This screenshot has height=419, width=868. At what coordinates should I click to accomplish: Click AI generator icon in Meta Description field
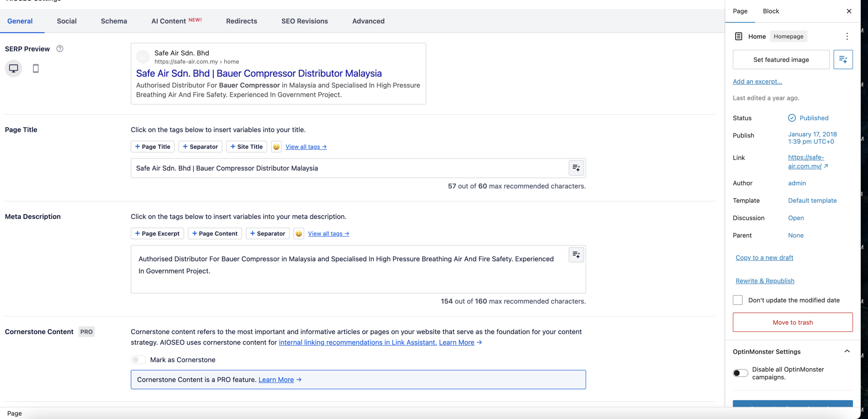pos(576,255)
